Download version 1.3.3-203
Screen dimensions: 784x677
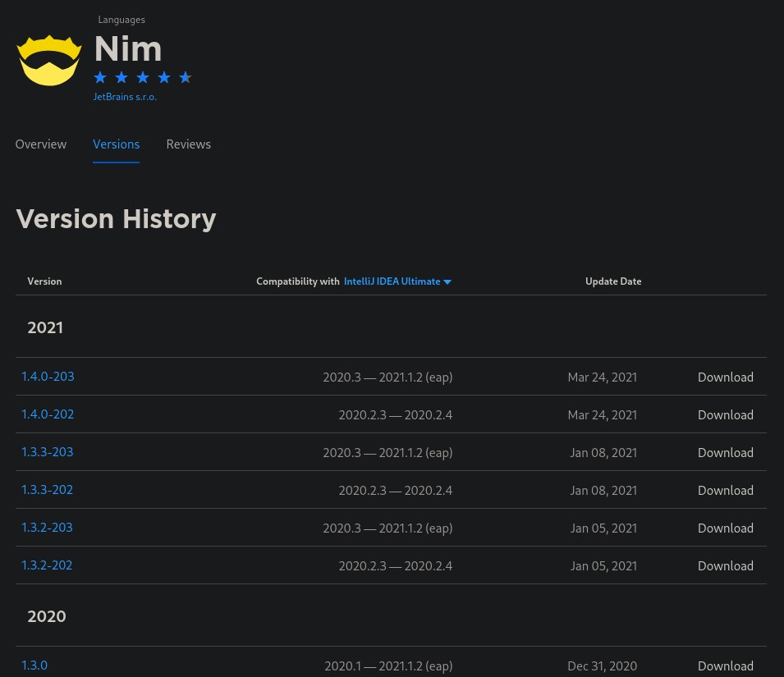click(726, 453)
